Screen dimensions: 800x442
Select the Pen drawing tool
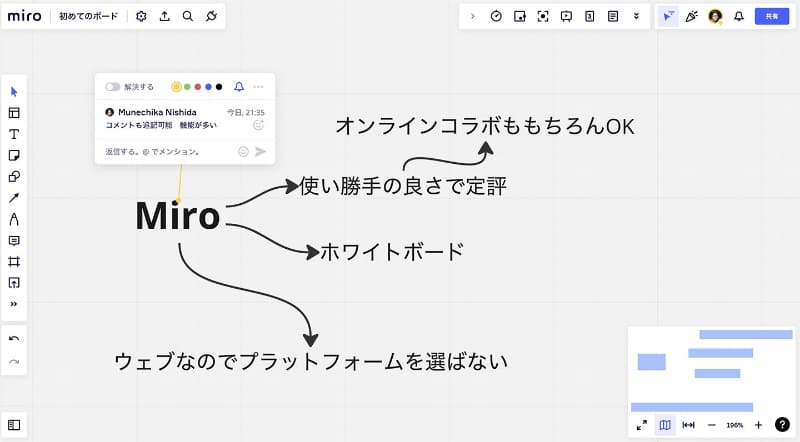[x=14, y=219]
